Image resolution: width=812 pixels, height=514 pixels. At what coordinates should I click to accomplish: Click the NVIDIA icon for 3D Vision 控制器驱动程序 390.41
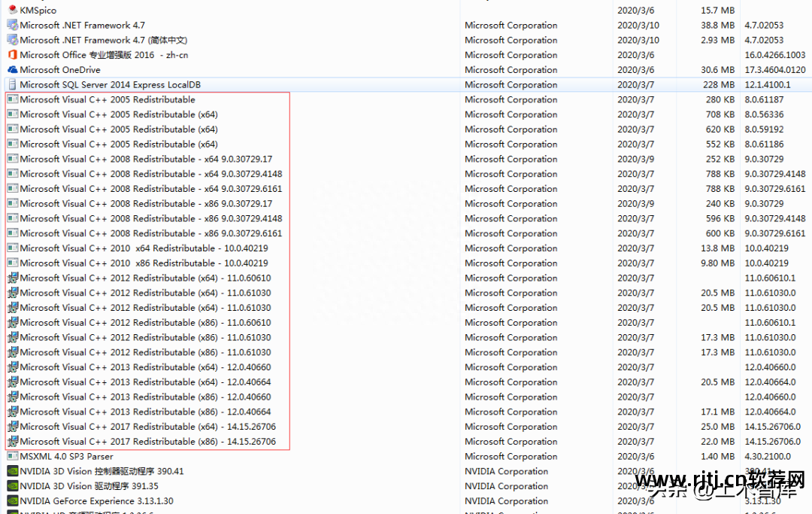pyautogui.click(x=13, y=471)
